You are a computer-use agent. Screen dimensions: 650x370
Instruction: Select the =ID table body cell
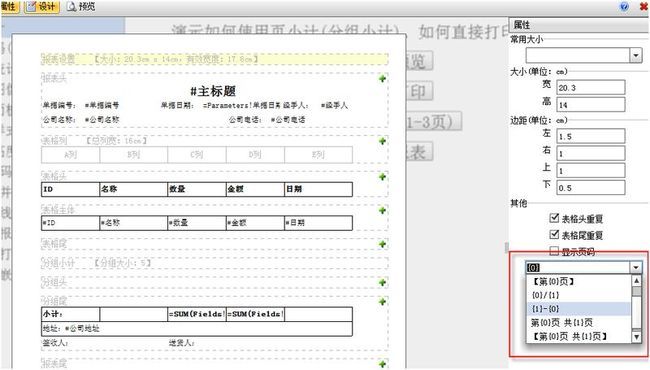[70, 223]
